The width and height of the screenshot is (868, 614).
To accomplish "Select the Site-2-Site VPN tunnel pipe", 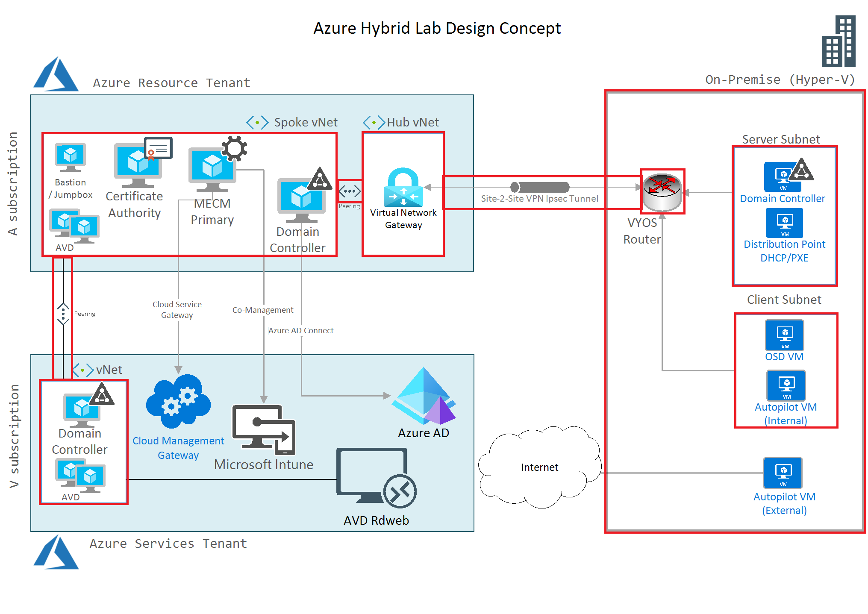I will 540,187.
